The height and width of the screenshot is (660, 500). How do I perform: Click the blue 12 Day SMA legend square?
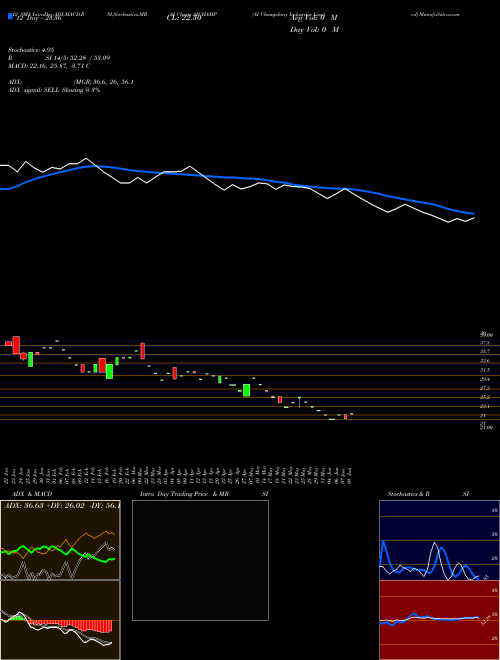coord(10,16)
